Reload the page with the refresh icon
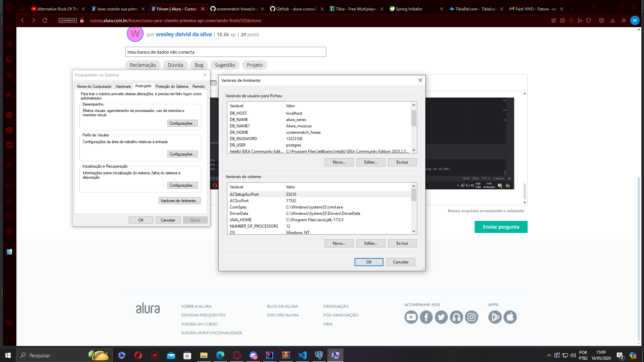Screen dimensions: 644x362 45,20
